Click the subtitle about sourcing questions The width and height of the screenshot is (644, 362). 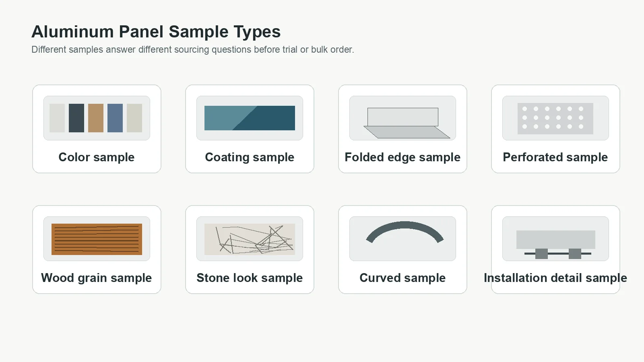pos(193,49)
